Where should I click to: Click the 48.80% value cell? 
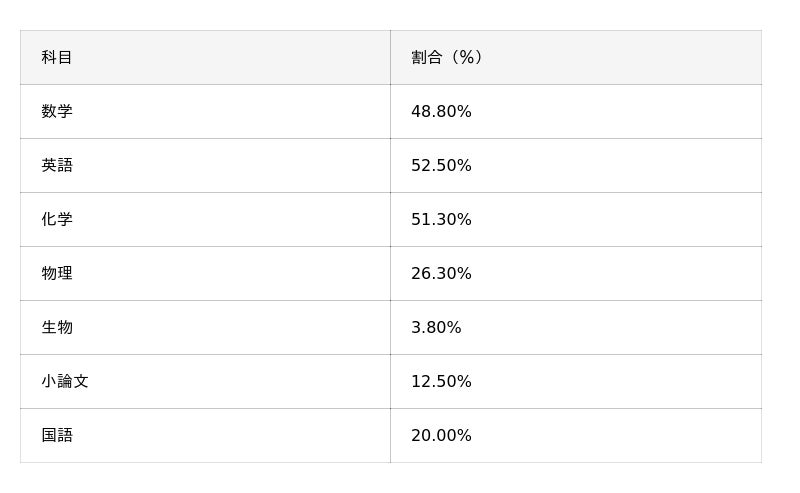pos(441,112)
